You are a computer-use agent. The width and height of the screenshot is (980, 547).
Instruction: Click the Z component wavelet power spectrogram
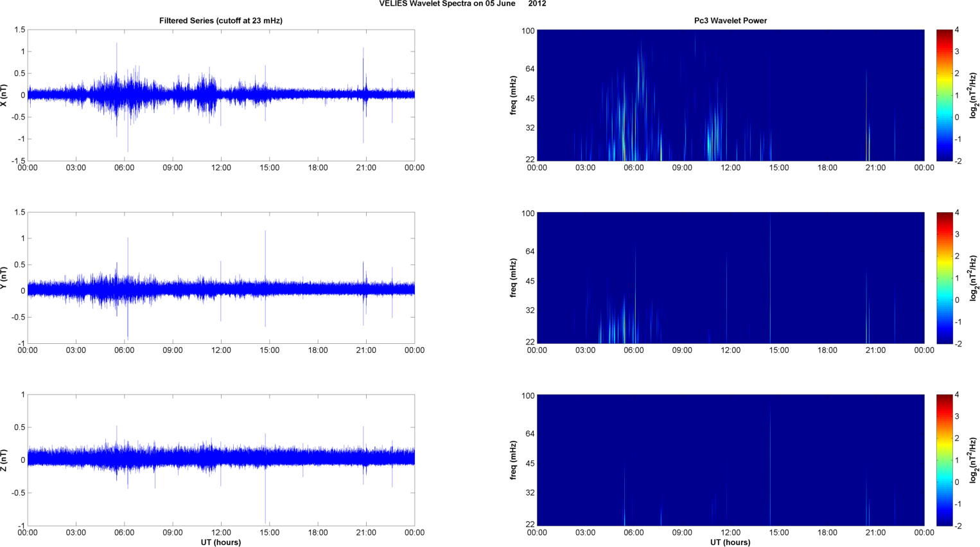point(730,460)
